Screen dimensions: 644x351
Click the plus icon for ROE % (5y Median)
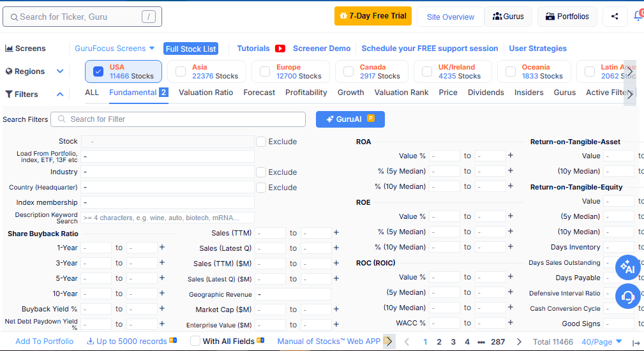511,231
